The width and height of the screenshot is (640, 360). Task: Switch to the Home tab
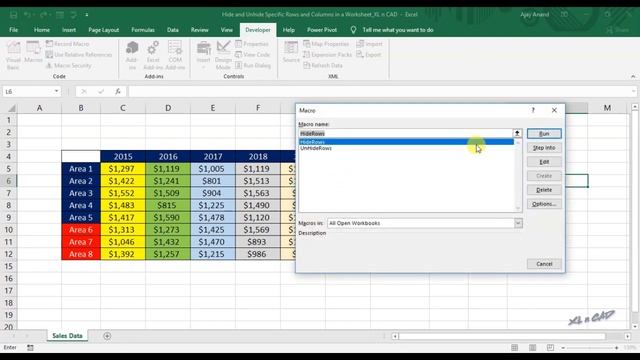(x=42, y=30)
